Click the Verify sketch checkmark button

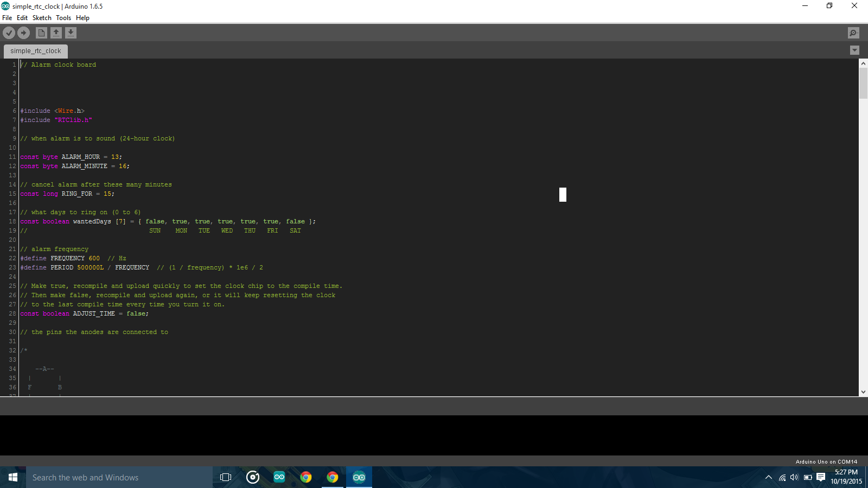tap(9, 33)
